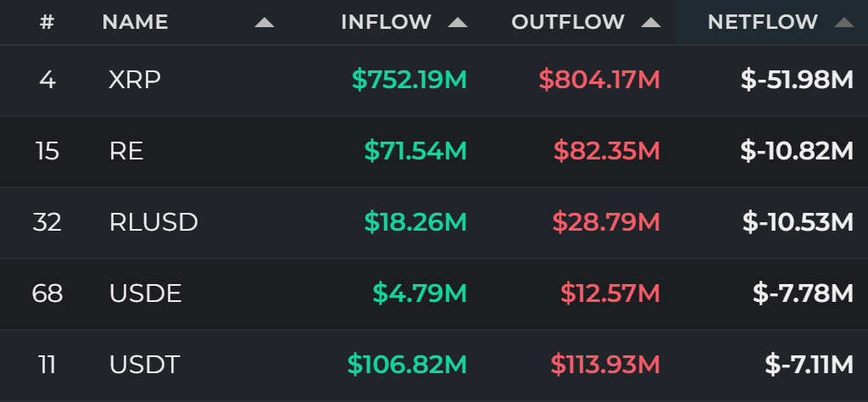Click the NETFLOW column header label
Screen dimensions: 868x402
coord(762,22)
